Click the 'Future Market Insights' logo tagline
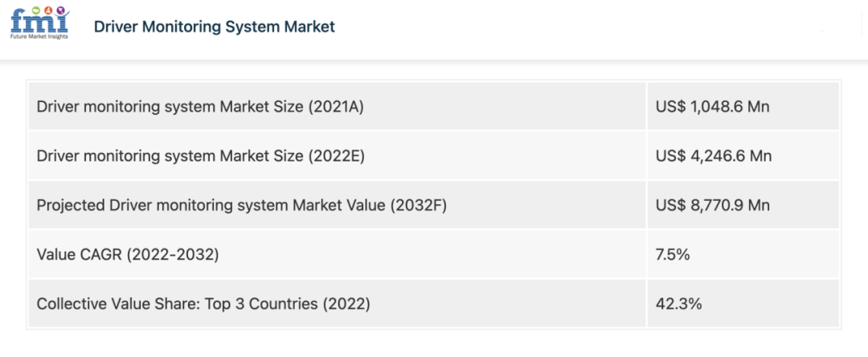Image resolution: width=868 pixels, height=357 pixels. 39,36
